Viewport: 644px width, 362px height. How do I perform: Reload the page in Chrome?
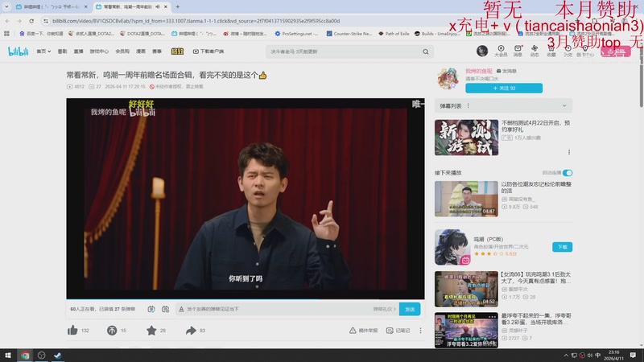click(x=31, y=21)
